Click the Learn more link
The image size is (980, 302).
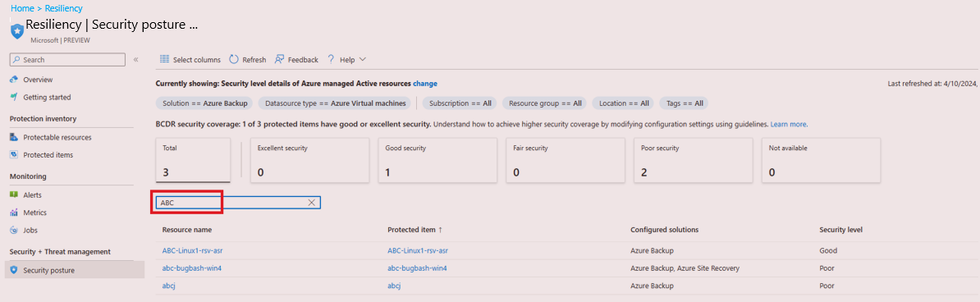pos(789,125)
